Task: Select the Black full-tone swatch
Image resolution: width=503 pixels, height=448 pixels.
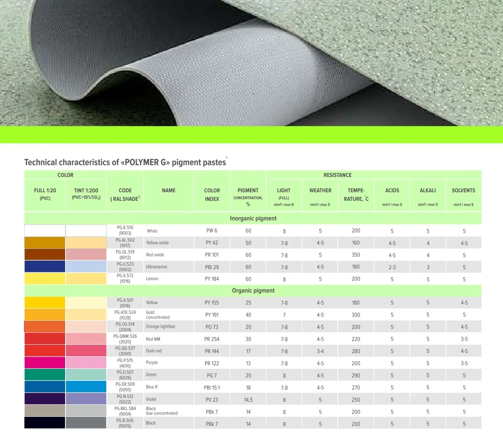Action: 45,423
